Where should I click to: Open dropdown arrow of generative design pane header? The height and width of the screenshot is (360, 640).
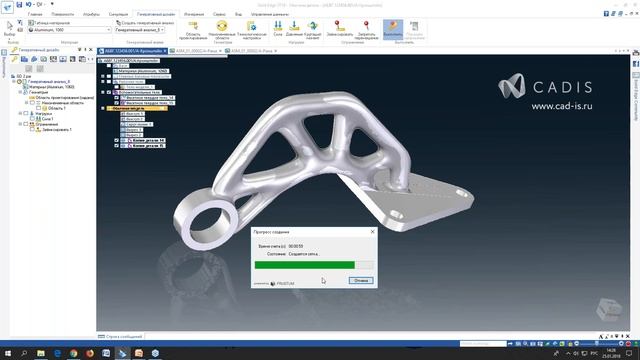click(80, 50)
